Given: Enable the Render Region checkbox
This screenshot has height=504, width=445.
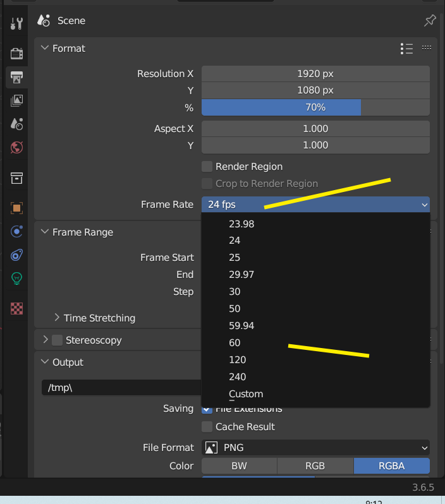Looking at the screenshot, I should [x=207, y=167].
